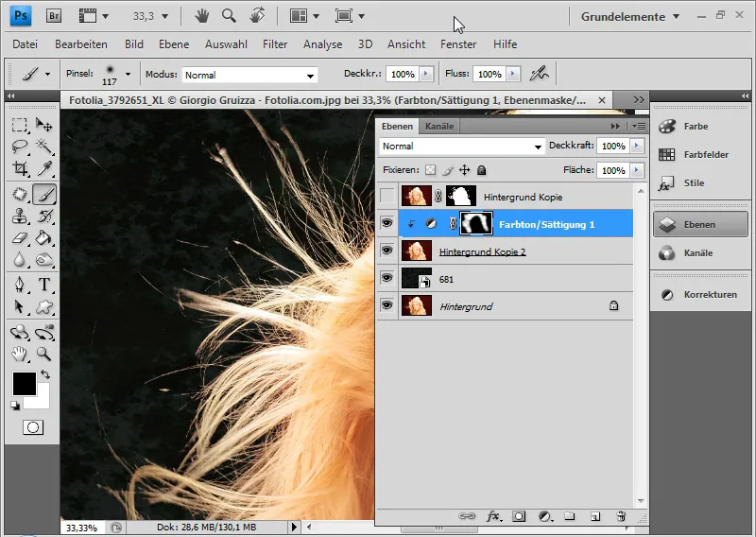
Task: Open the brush preset picker dropdown
Action: tap(128, 75)
